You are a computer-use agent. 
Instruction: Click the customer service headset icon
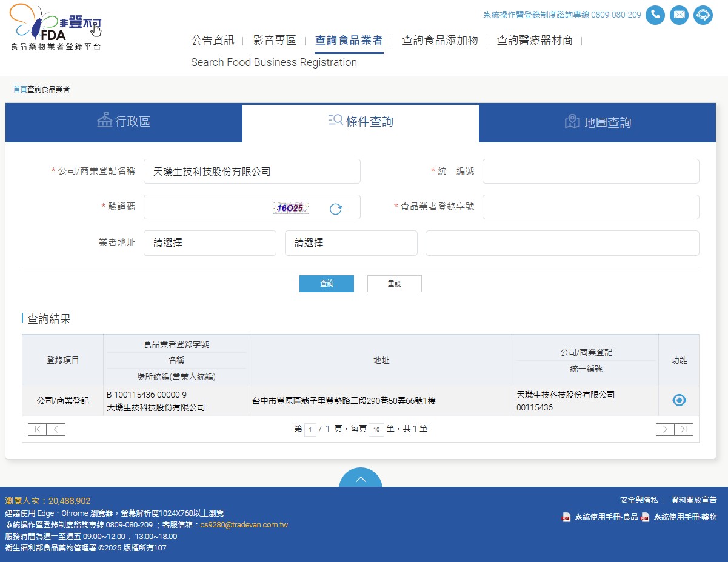(x=703, y=15)
